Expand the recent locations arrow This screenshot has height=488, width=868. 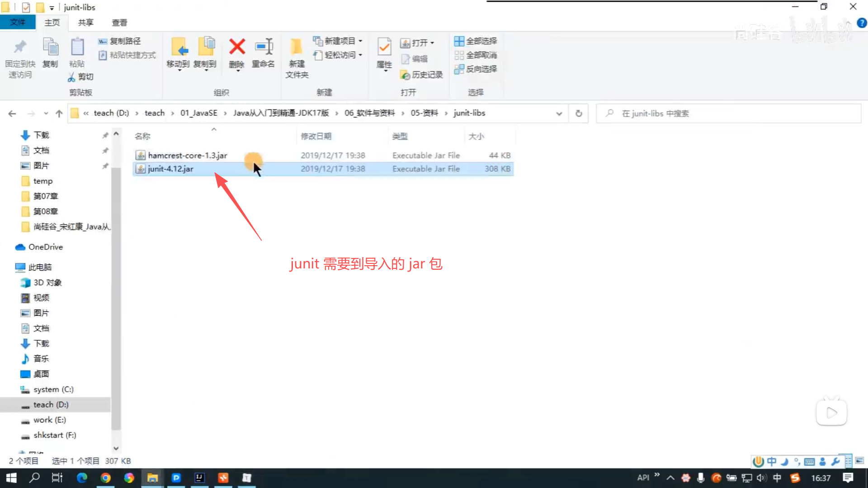(x=46, y=113)
